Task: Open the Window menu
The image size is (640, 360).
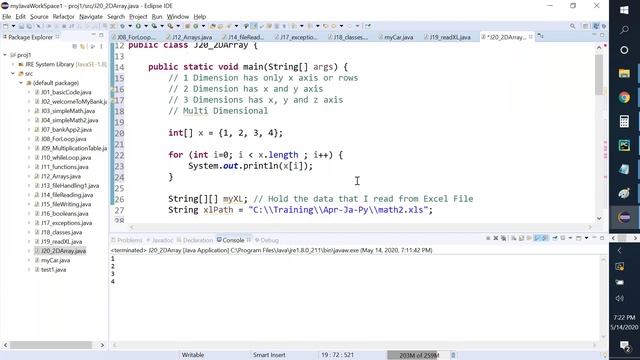Action: point(178,17)
